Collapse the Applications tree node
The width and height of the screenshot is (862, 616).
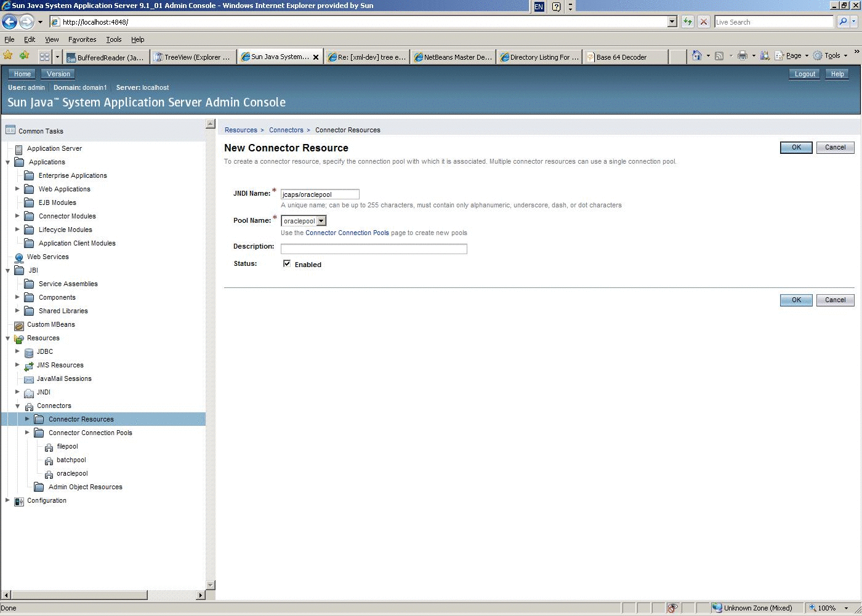7,162
